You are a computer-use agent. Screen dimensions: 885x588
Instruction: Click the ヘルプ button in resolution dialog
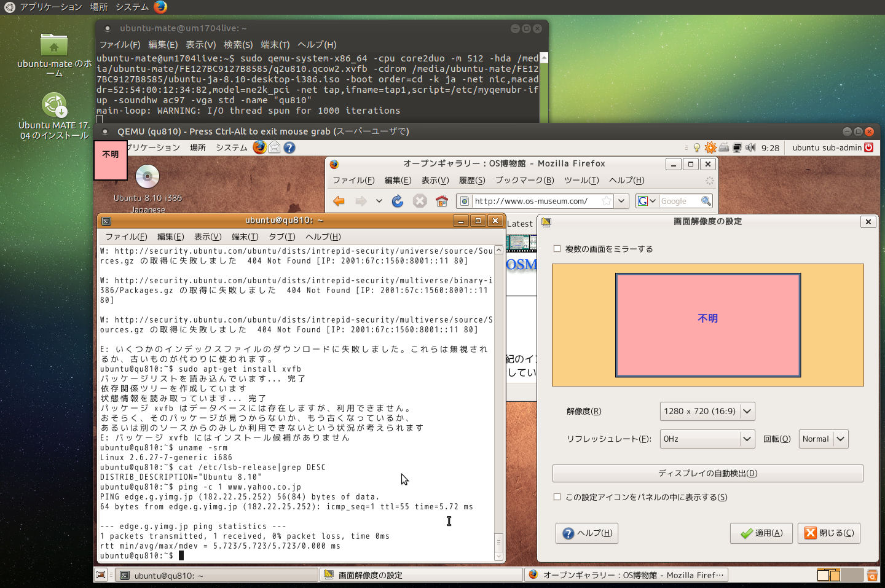587,533
